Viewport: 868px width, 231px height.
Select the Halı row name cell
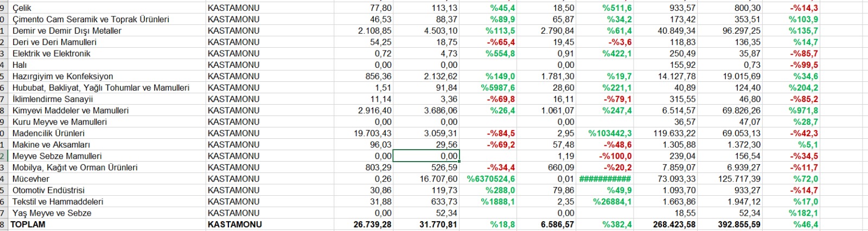20,65
